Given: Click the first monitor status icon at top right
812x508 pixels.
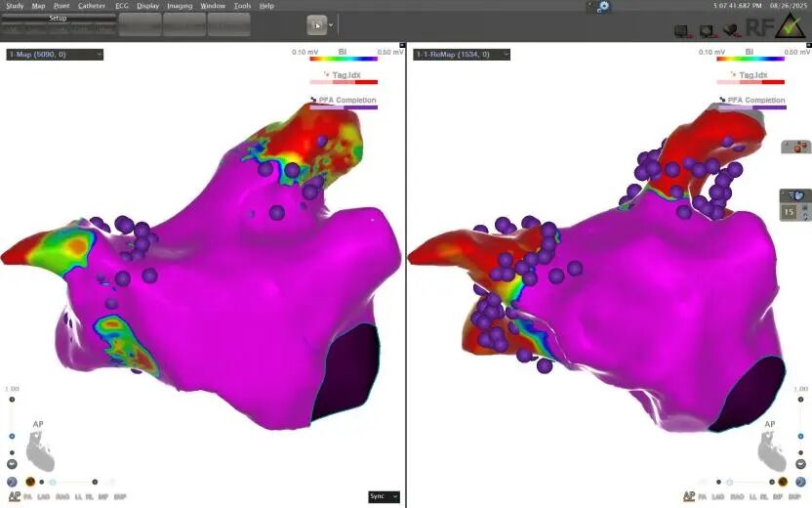Looking at the screenshot, I should coord(681,31).
